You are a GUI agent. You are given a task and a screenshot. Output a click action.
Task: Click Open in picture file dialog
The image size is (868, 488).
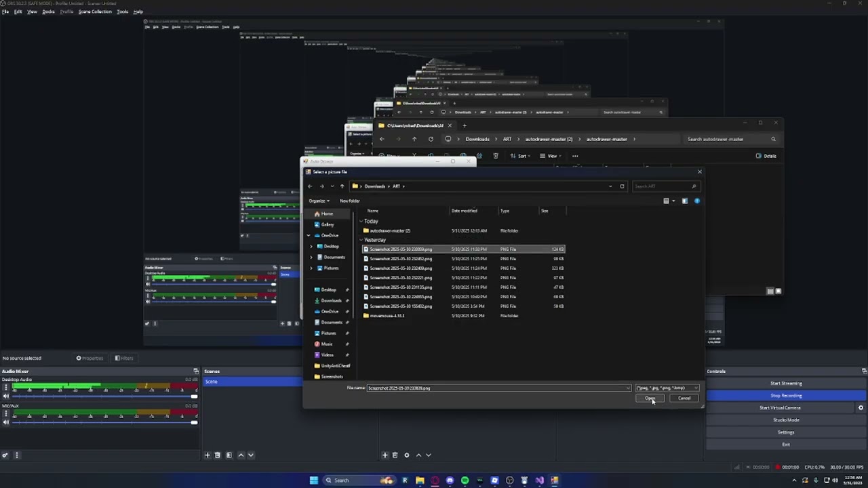[x=650, y=399]
